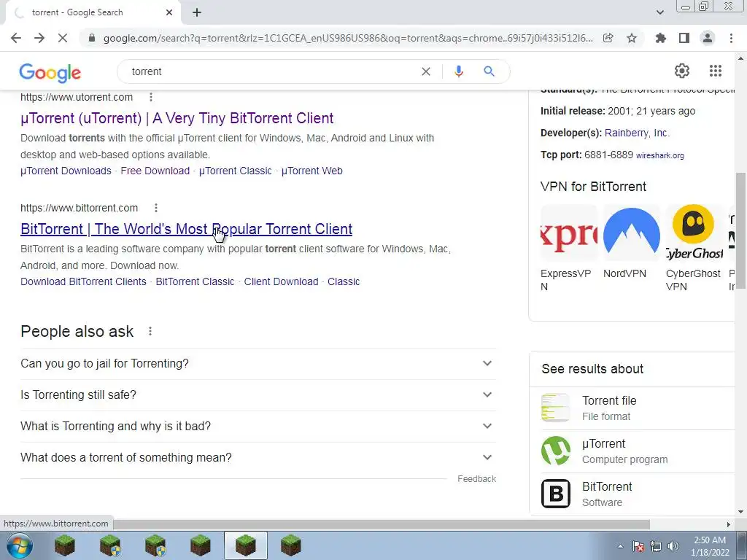Expand 'What is Torrenting and why is it bad?'
The image size is (747, 560).
pyautogui.click(x=258, y=426)
